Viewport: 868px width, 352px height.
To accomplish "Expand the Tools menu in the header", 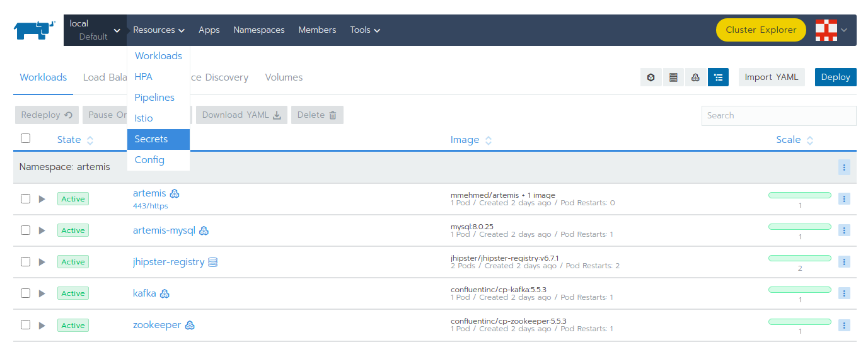I will click(x=365, y=30).
